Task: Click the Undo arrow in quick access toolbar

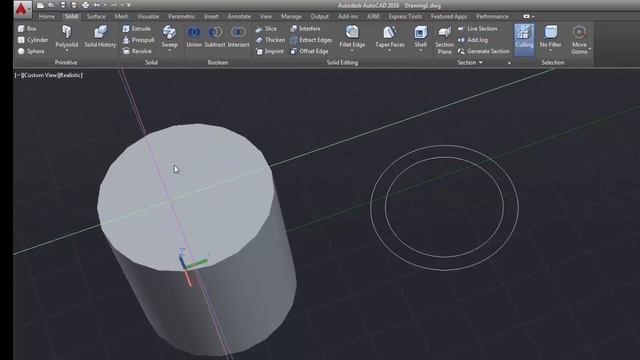Action: [x=97, y=5]
